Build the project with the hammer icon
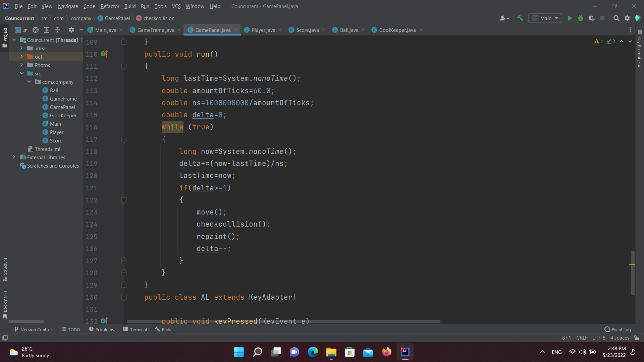This screenshot has width=644, height=362. tap(520, 18)
